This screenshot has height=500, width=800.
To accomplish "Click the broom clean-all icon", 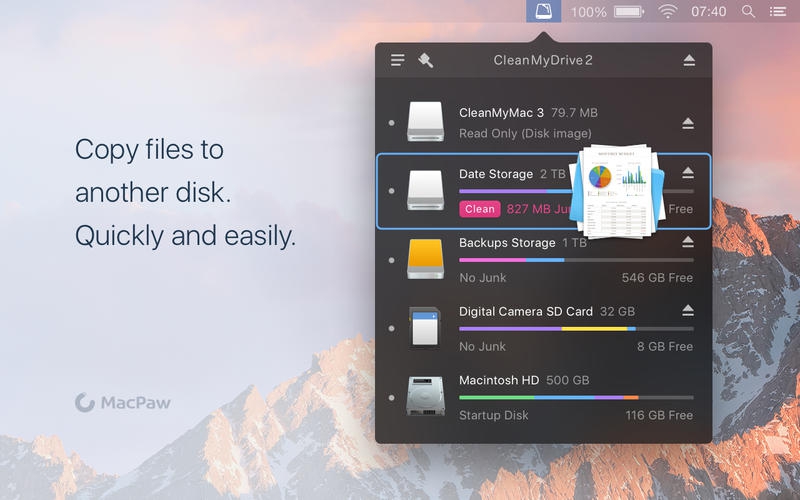I will pyautogui.click(x=426, y=60).
